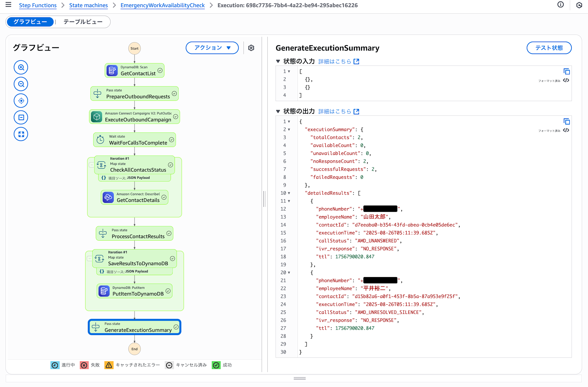Viewport: 588px width, 387px height.
Task: Click the AMD_UNRESOLVED_SILENCE callStatus line
Action: [x=370, y=312]
